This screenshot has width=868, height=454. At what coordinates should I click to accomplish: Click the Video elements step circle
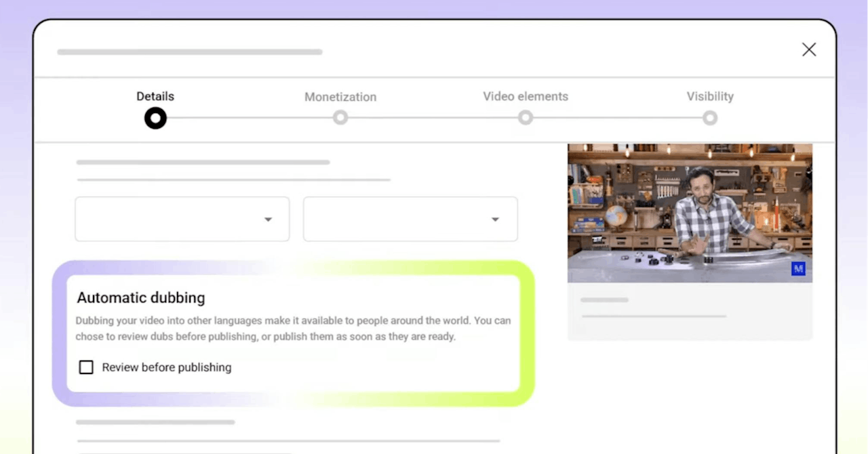tap(525, 118)
